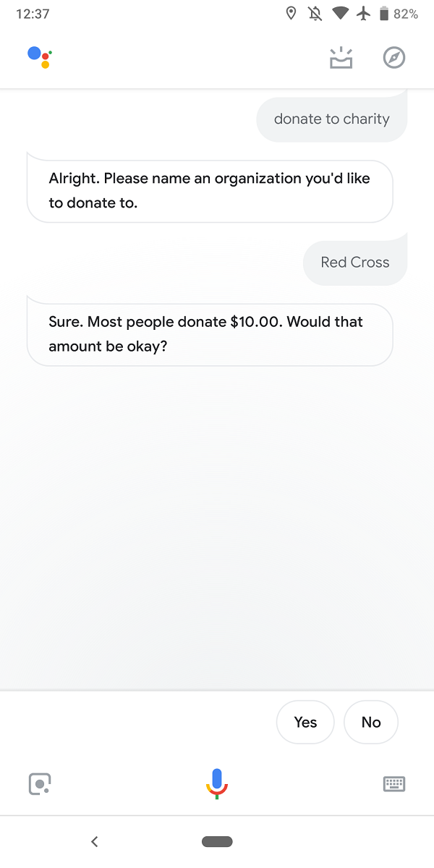The height and width of the screenshot is (868, 434).
Task: Tap the 12:37 clock
Action: click(33, 14)
